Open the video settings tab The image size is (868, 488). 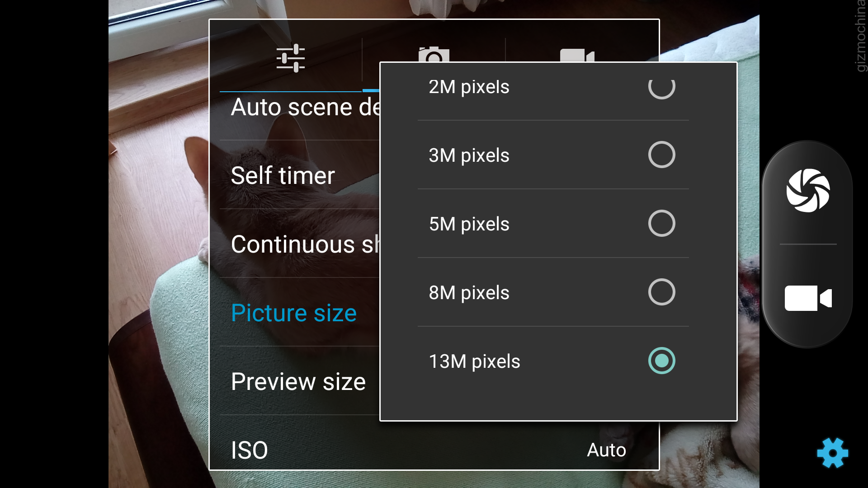577,54
